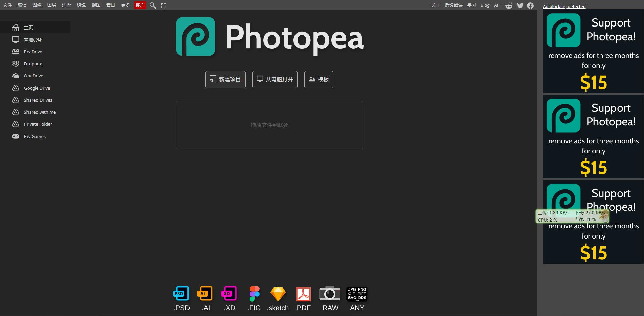Open the 滤镜 (Filter) menu
Viewport: 644px width, 316px height.
click(x=81, y=5)
